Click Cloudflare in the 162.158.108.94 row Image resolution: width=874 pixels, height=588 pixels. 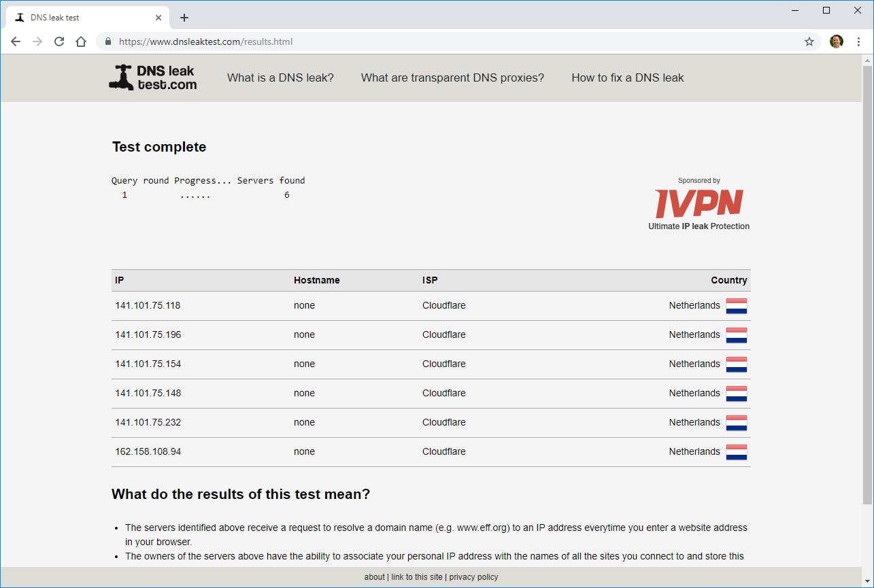point(444,451)
